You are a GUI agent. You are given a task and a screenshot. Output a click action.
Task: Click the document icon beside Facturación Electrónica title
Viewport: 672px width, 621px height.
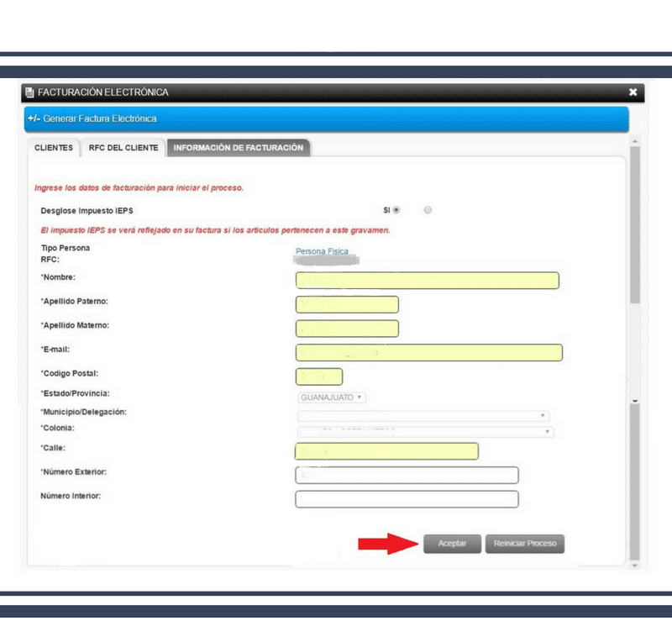pos(29,92)
